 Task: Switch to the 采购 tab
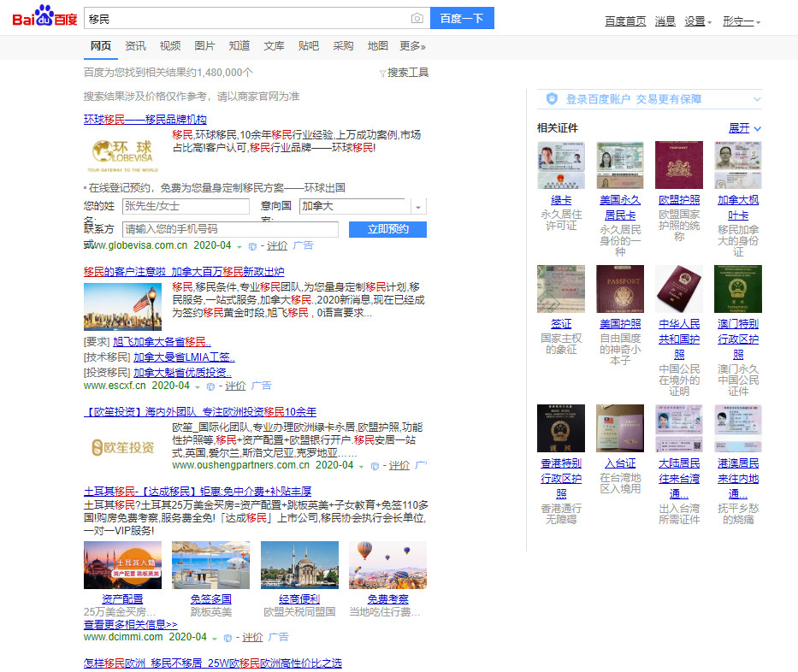[x=343, y=46]
